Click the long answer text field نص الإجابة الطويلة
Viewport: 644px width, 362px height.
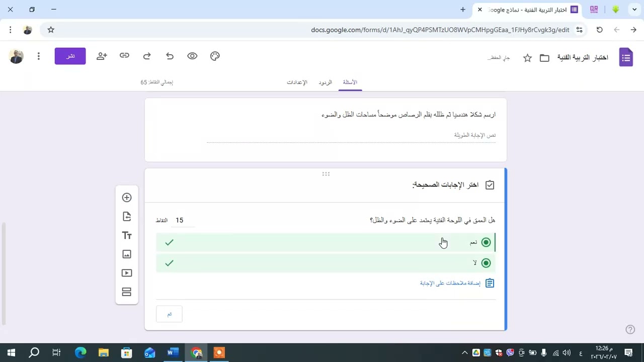coord(351,135)
